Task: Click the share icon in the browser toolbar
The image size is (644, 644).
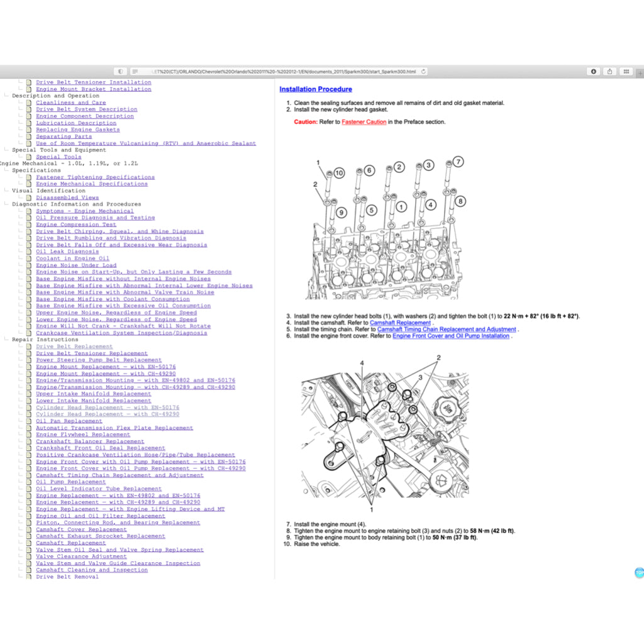Action: 609,71
